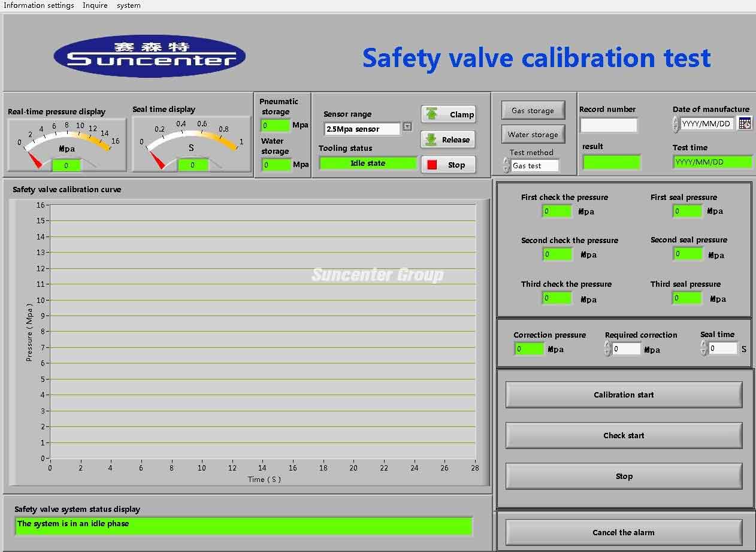Open the Information settings menu
Viewport: 756px width, 552px height.
tap(39, 5)
